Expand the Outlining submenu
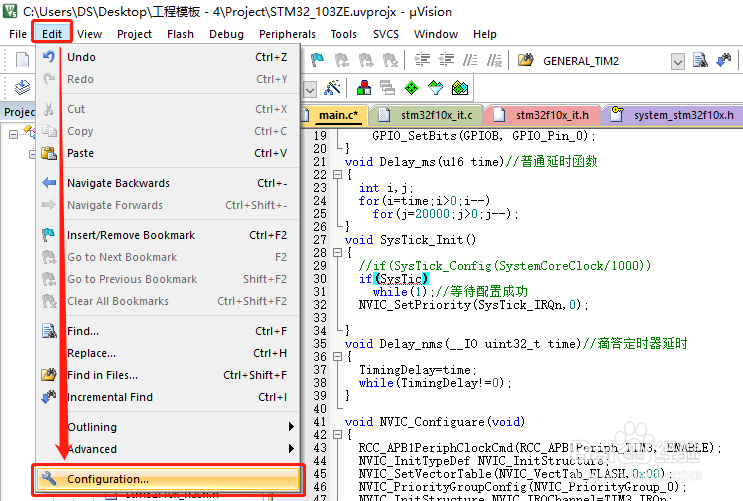 (x=168, y=427)
